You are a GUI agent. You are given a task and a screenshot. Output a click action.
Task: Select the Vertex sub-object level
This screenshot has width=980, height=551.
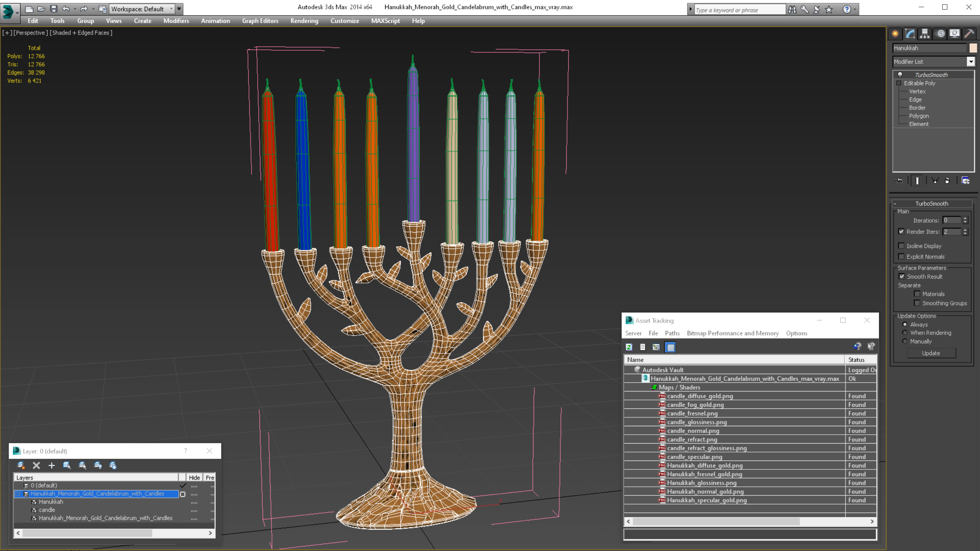917,91
